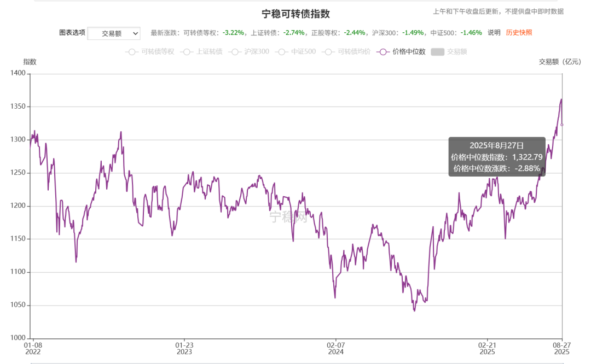
Task: Click the 说明 link
Action: [x=494, y=33]
